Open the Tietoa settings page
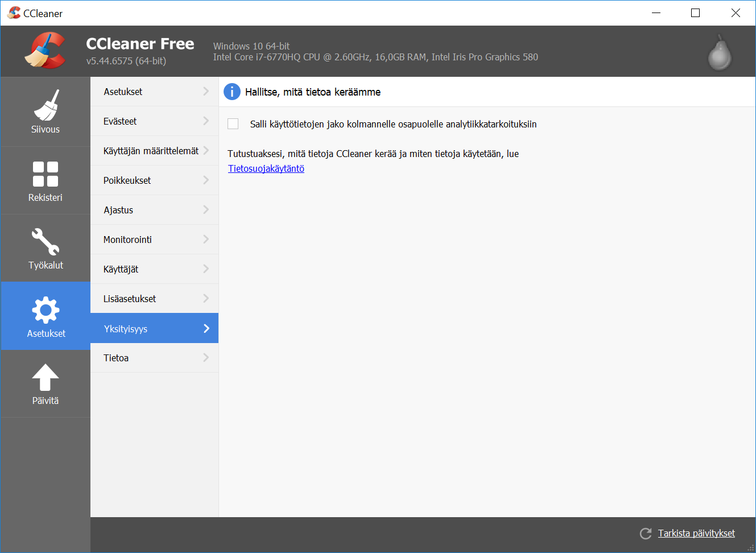The image size is (756, 553). (x=154, y=358)
